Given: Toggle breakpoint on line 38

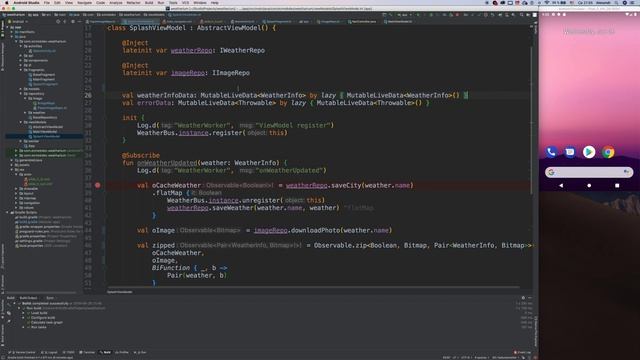Looking at the screenshot, I should pos(98,185).
